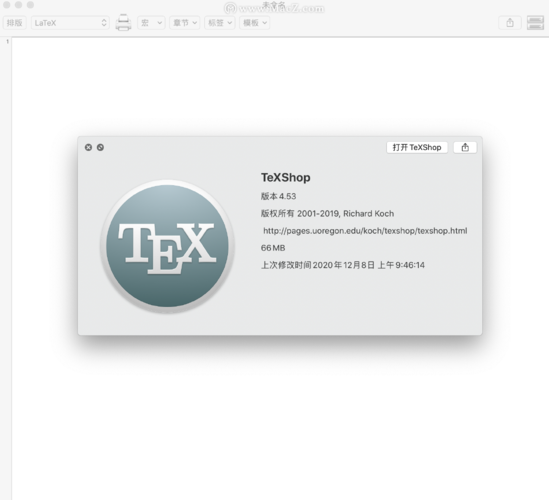The width and height of the screenshot is (549, 500).
Task: Open the 宏 macros dropdown
Action: coord(151,23)
